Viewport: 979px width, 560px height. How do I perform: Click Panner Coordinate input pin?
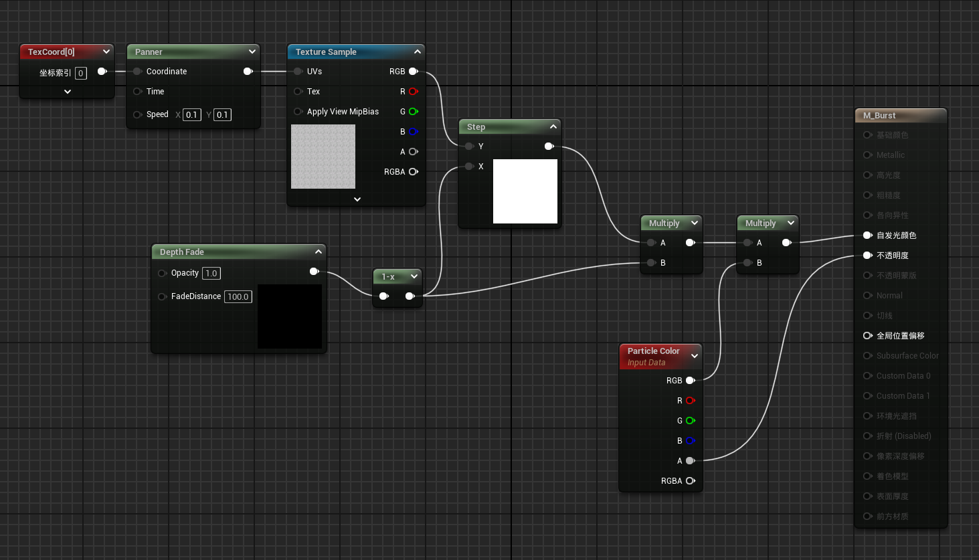(137, 72)
